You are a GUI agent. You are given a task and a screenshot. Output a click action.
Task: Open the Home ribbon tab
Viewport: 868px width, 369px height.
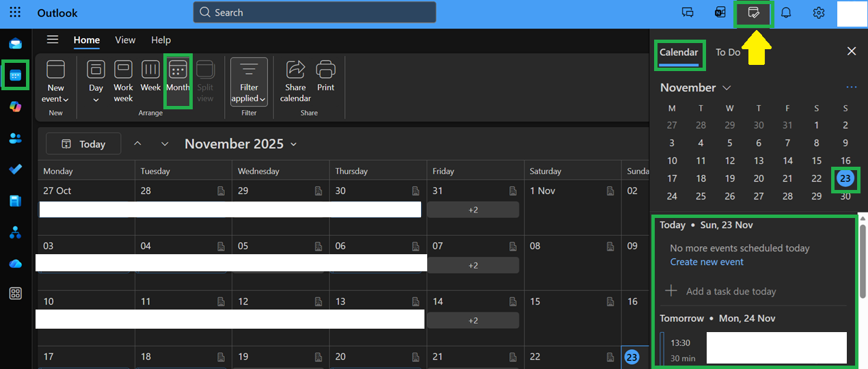pyautogui.click(x=87, y=40)
